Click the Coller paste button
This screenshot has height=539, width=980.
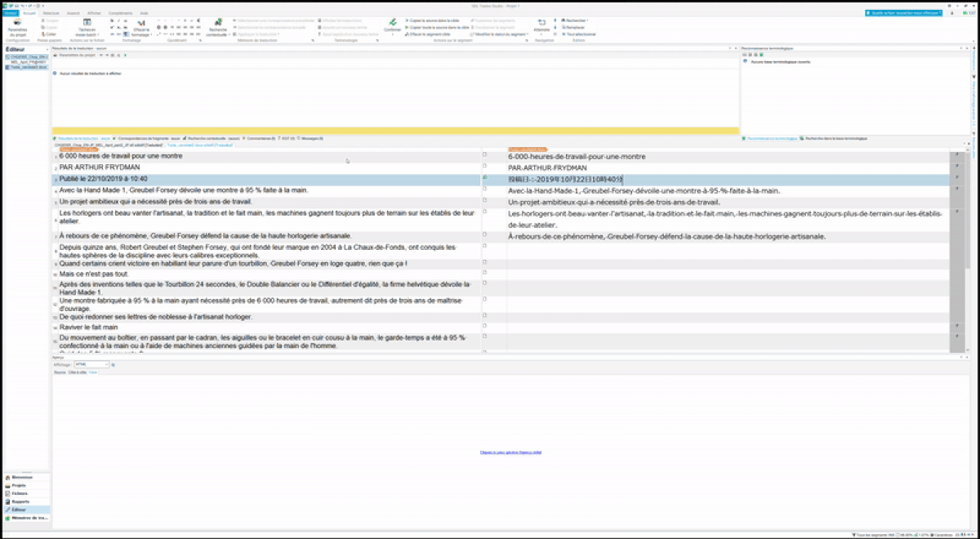(x=48, y=33)
